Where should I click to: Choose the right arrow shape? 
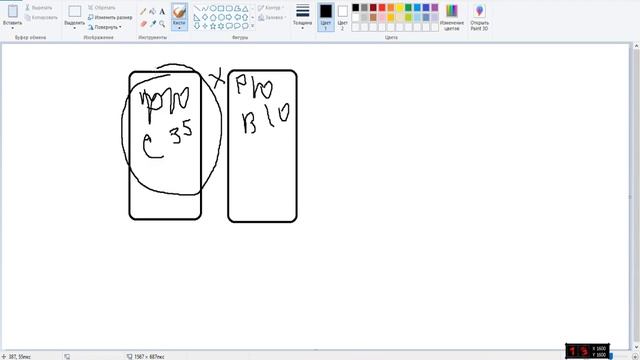229,17
